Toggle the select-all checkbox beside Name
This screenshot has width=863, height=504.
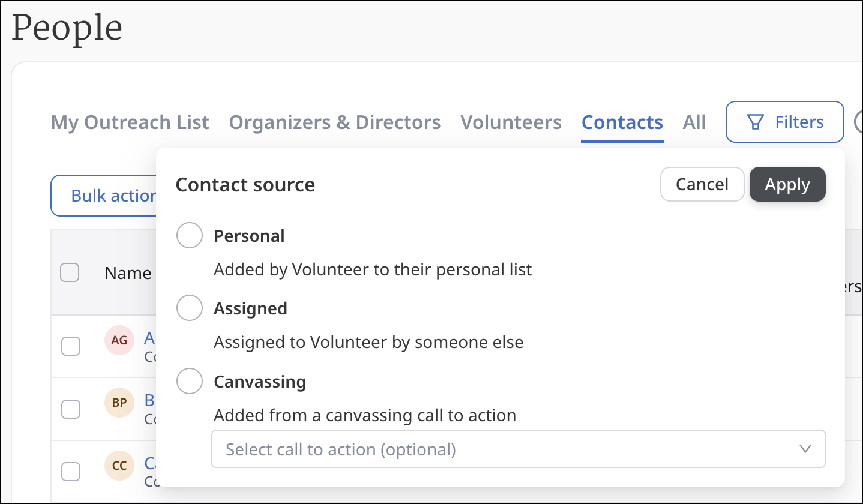click(x=70, y=273)
